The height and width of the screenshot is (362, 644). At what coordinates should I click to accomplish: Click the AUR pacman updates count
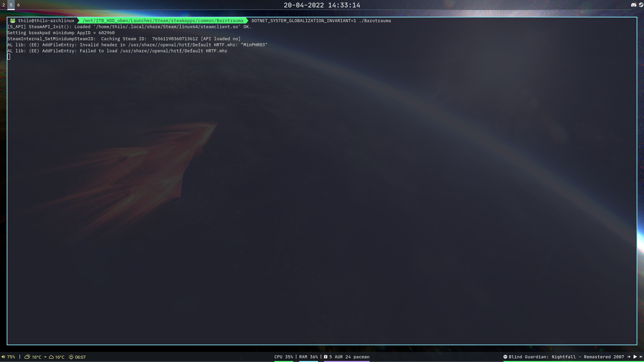349,357
